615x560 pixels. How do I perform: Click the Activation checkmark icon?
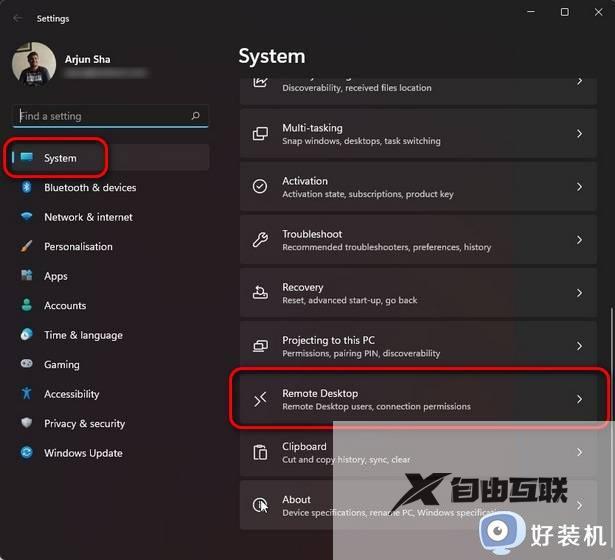(x=260, y=186)
